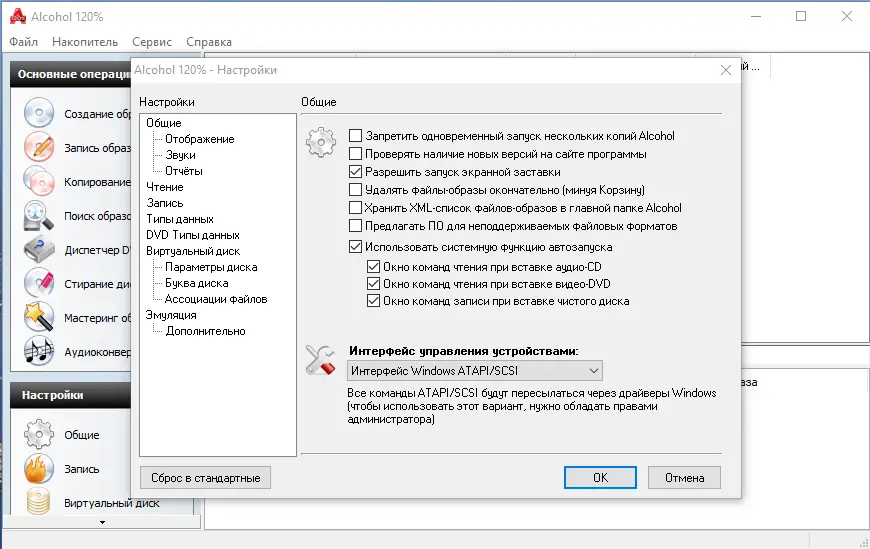Enable checking for new versions on website
The width and height of the screenshot is (870, 549).
point(355,154)
